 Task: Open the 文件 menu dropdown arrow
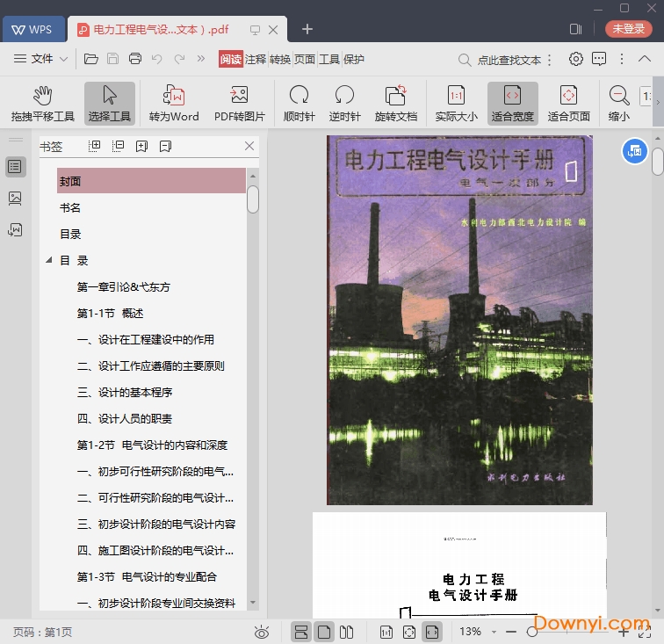point(64,60)
